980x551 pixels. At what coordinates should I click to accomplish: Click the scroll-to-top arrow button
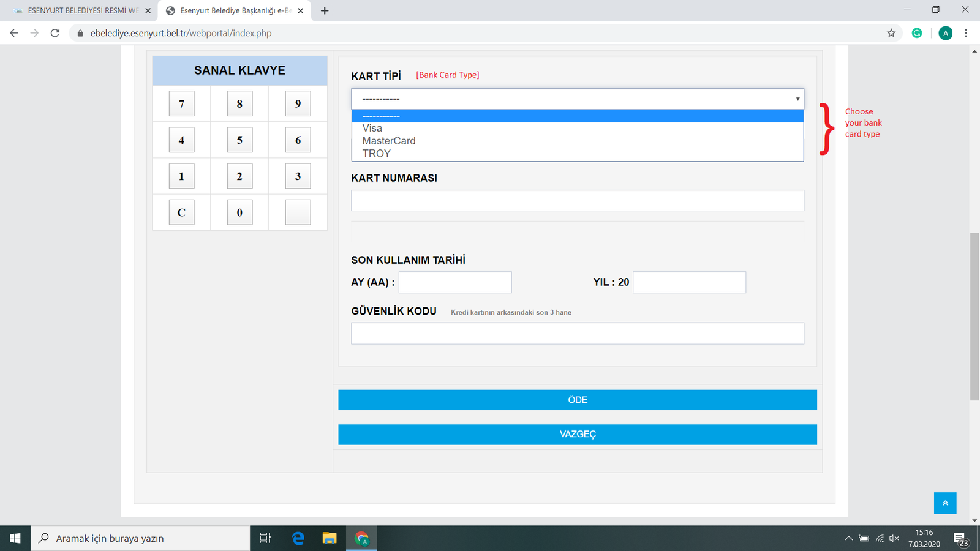(944, 503)
